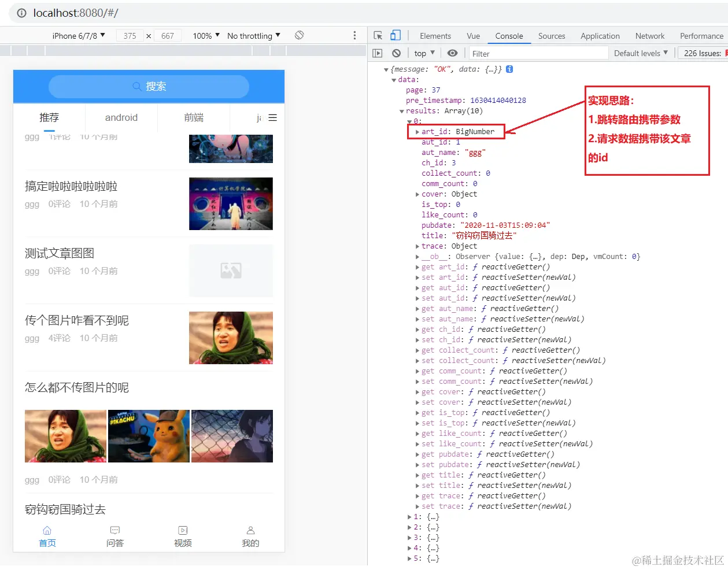Switch to the Performance tab
The height and width of the screenshot is (570, 728).
(x=701, y=36)
